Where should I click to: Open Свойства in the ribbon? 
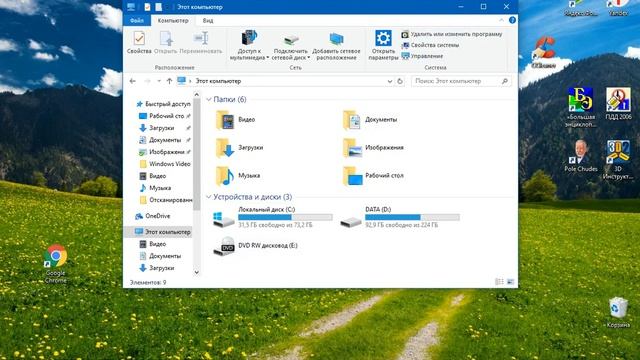point(139,42)
